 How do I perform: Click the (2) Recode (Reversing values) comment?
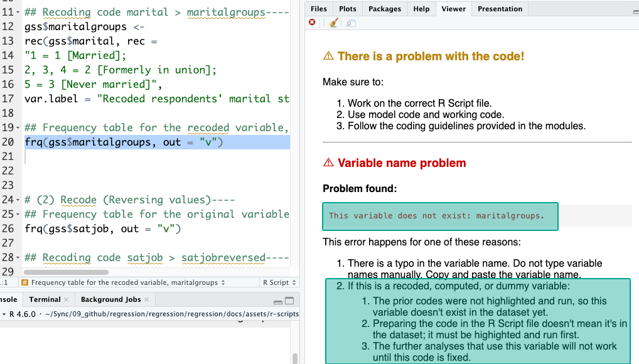(x=129, y=200)
